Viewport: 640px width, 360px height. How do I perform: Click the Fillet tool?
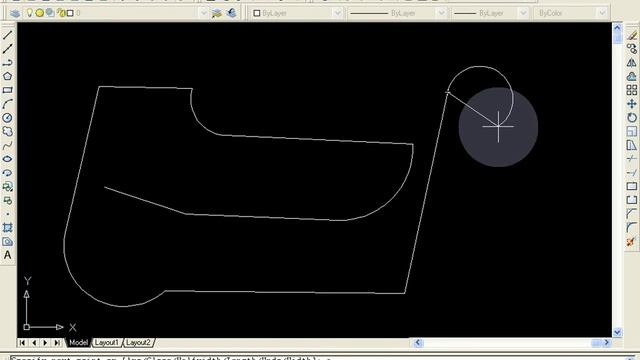[x=632, y=227]
